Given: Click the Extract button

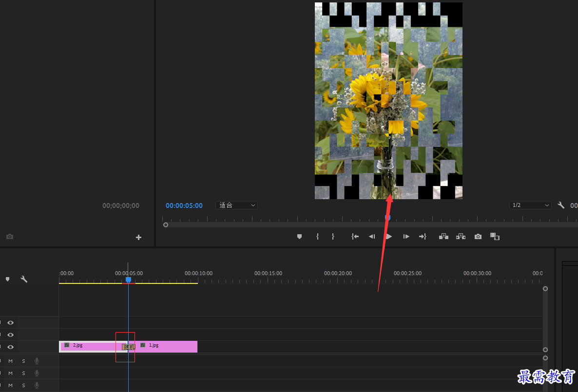Looking at the screenshot, I should [x=461, y=237].
